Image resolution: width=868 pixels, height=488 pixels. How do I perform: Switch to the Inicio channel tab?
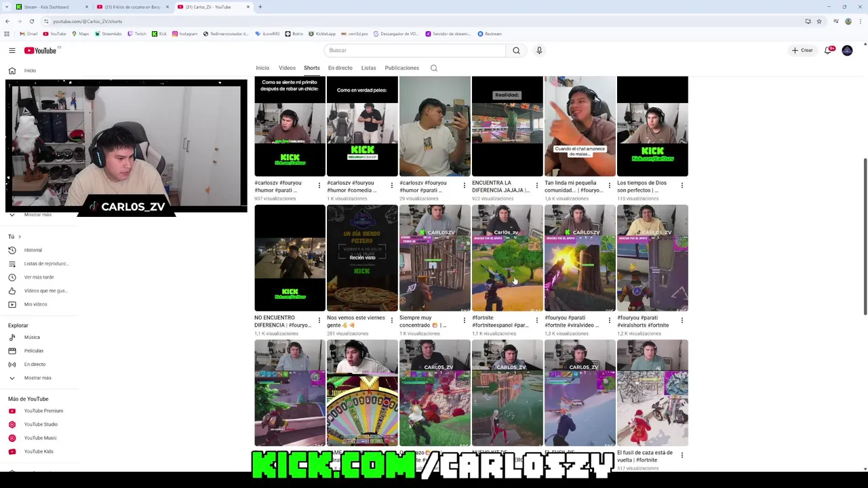coord(262,68)
